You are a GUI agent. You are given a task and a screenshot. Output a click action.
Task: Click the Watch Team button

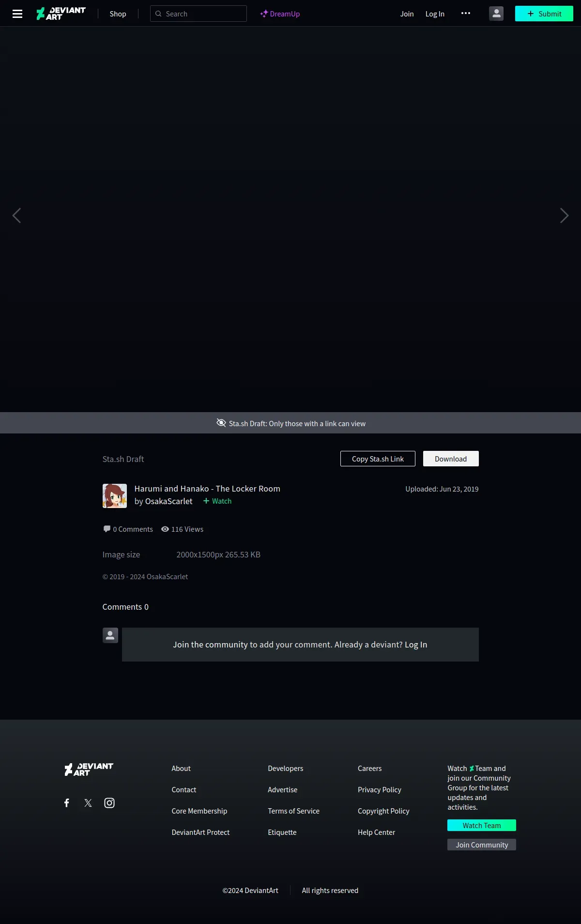tap(482, 825)
